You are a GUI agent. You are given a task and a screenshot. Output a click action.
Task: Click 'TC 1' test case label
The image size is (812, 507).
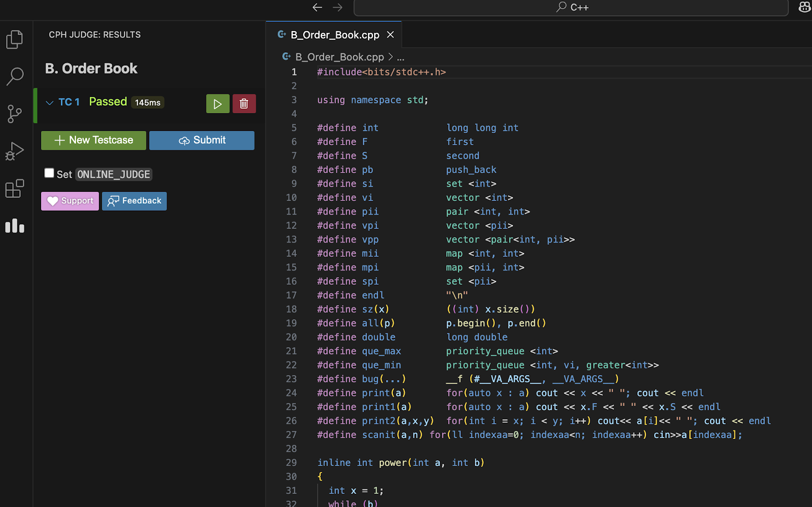pos(69,102)
